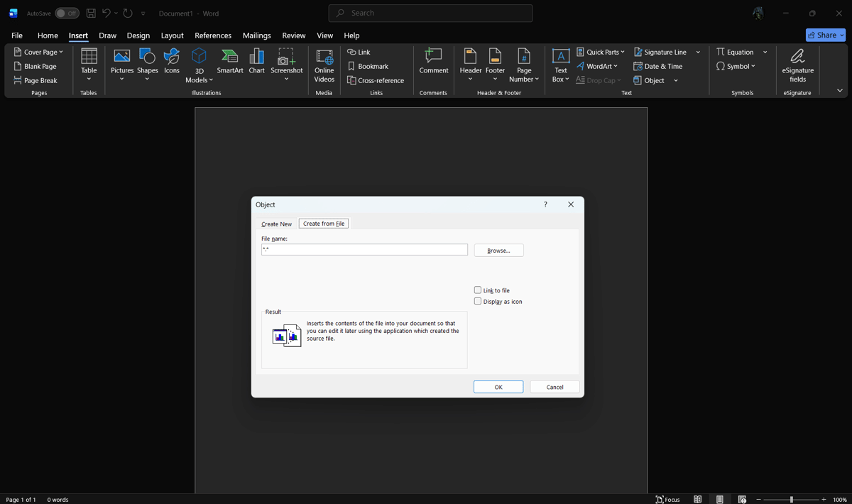Enable the Link to file checkbox
Image resolution: width=852 pixels, height=504 pixels.
coord(478,290)
